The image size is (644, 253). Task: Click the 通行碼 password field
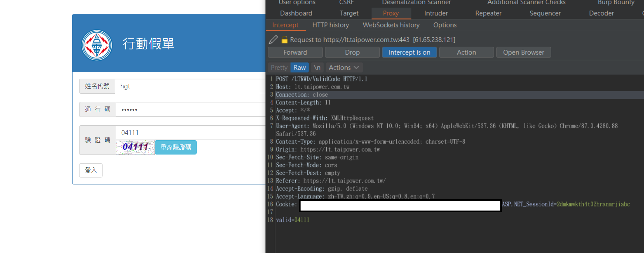(190, 109)
